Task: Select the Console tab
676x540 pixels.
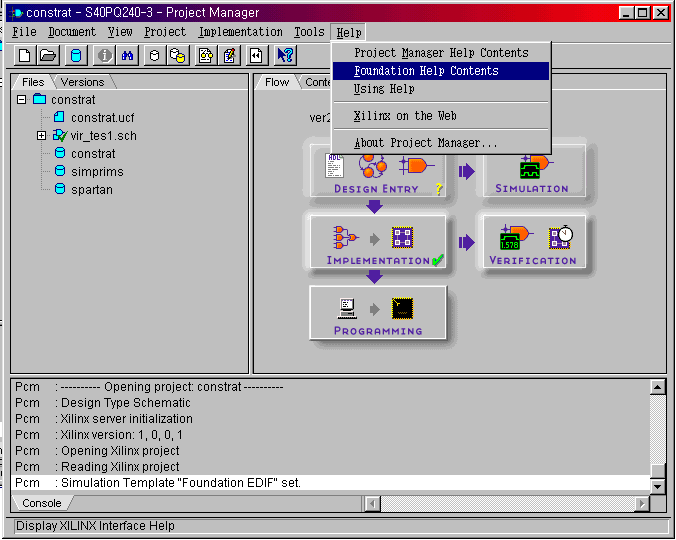Action: point(42,503)
